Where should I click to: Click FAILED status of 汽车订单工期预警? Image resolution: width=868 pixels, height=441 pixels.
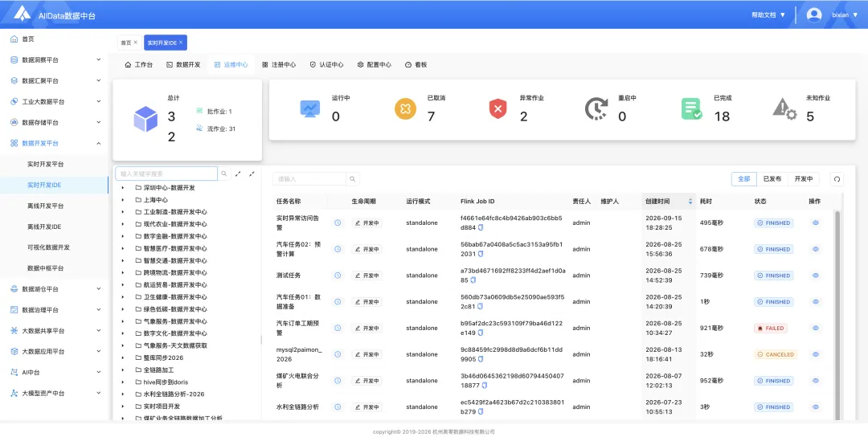[x=771, y=328]
